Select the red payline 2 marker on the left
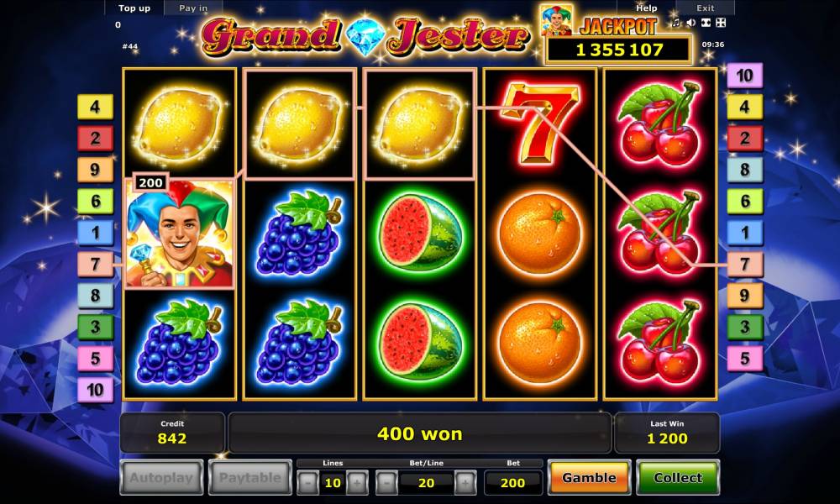The image size is (840, 504). coord(96,139)
